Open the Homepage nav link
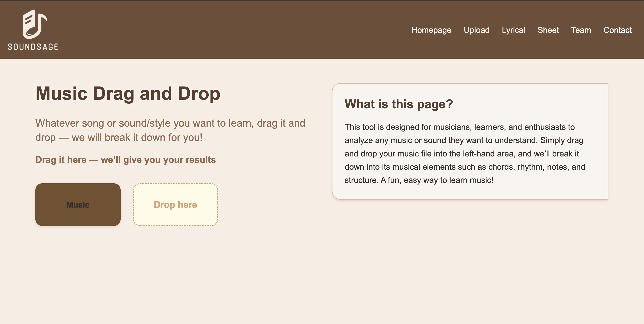The width and height of the screenshot is (644, 324). [x=431, y=30]
